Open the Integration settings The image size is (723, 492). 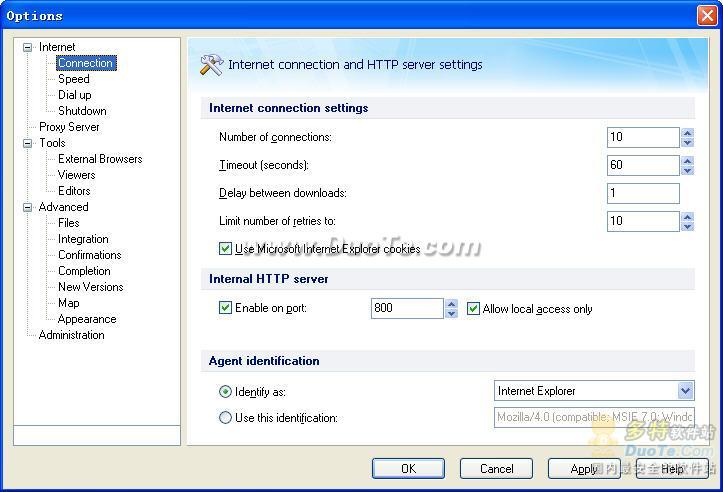83,239
